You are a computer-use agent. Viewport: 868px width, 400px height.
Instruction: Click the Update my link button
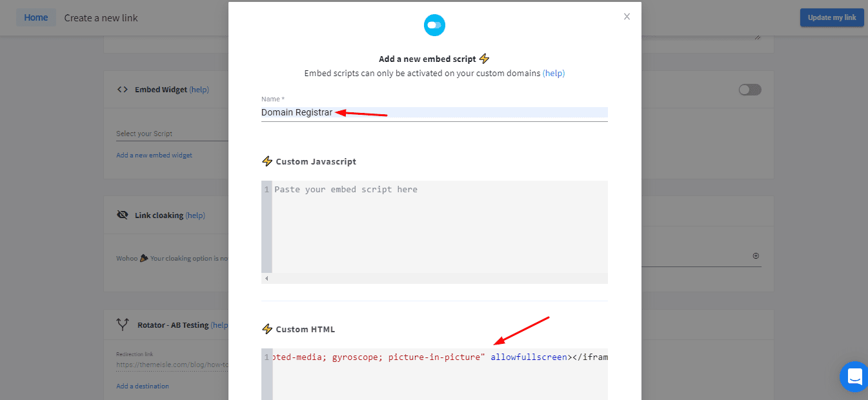click(832, 17)
